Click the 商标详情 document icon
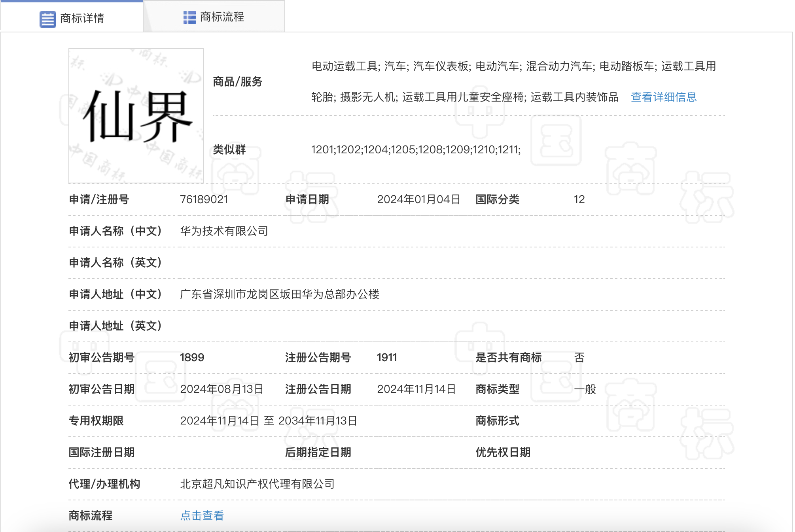 pyautogui.click(x=47, y=19)
